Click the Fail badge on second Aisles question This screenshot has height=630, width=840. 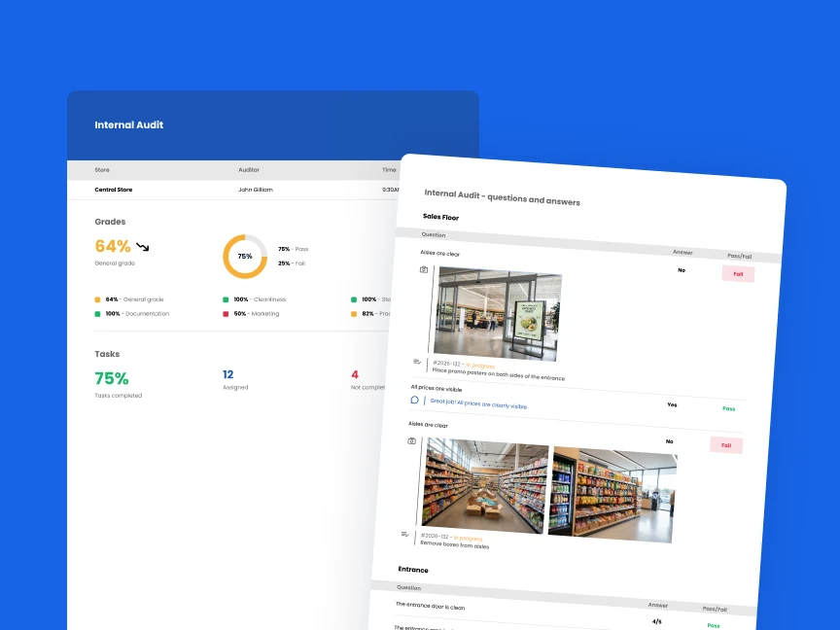click(x=726, y=444)
